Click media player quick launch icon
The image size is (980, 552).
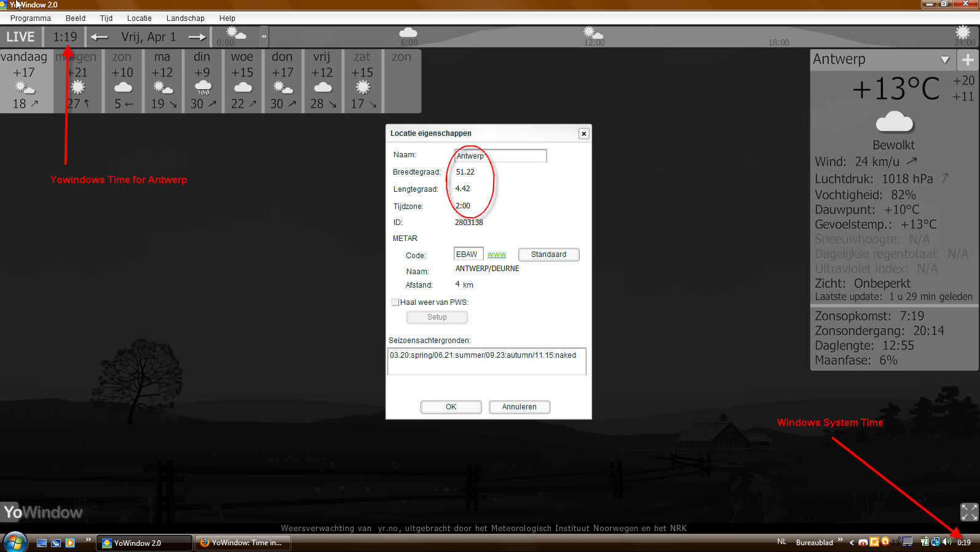pos(70,543)
